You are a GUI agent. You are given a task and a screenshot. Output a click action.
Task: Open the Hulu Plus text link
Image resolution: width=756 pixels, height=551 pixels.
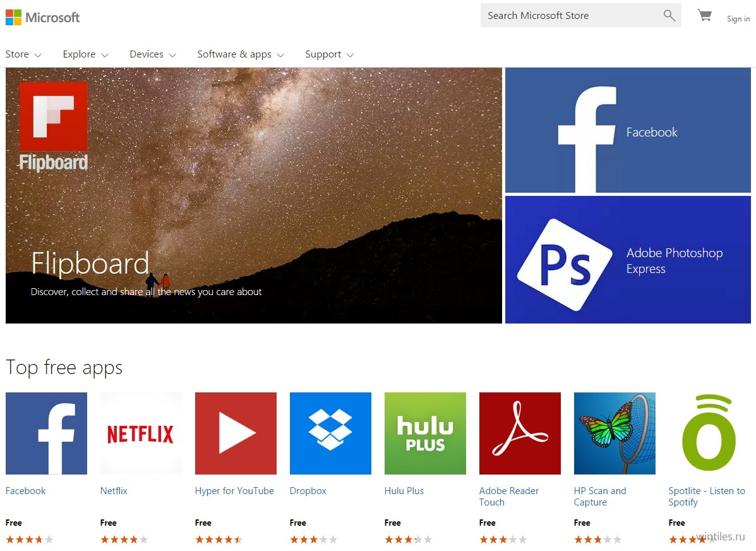(404, 491)
